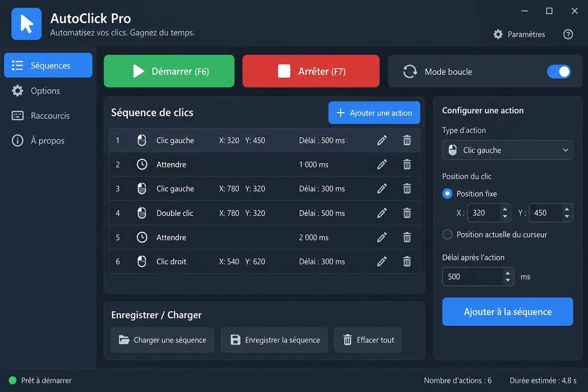
Task: Click Effacer tout button
Action: coord(368,340)
